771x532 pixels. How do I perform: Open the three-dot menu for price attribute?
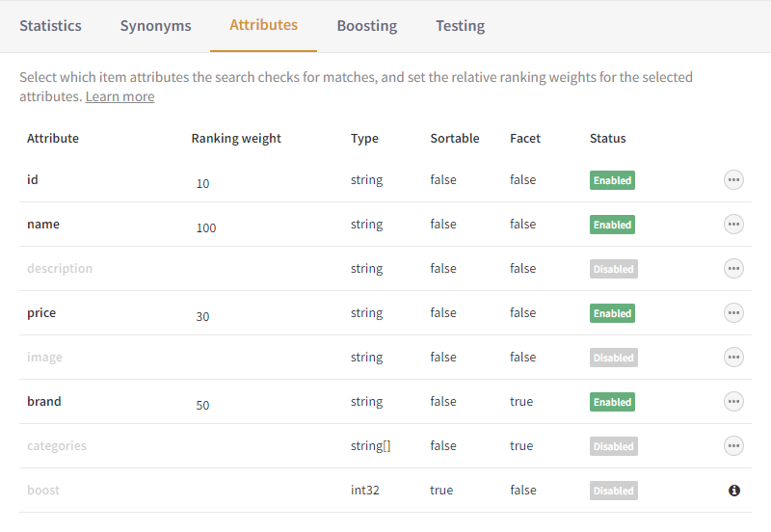pos(733,313)
